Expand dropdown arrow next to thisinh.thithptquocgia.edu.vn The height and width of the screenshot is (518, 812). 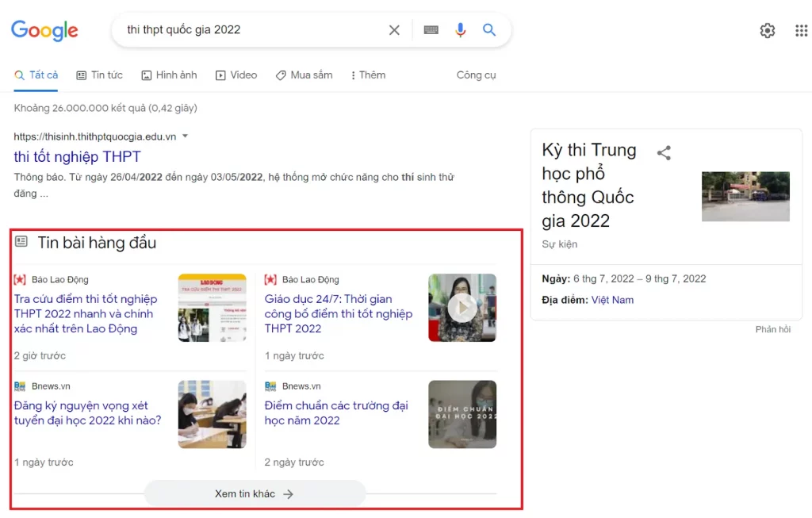coord(186,136)
